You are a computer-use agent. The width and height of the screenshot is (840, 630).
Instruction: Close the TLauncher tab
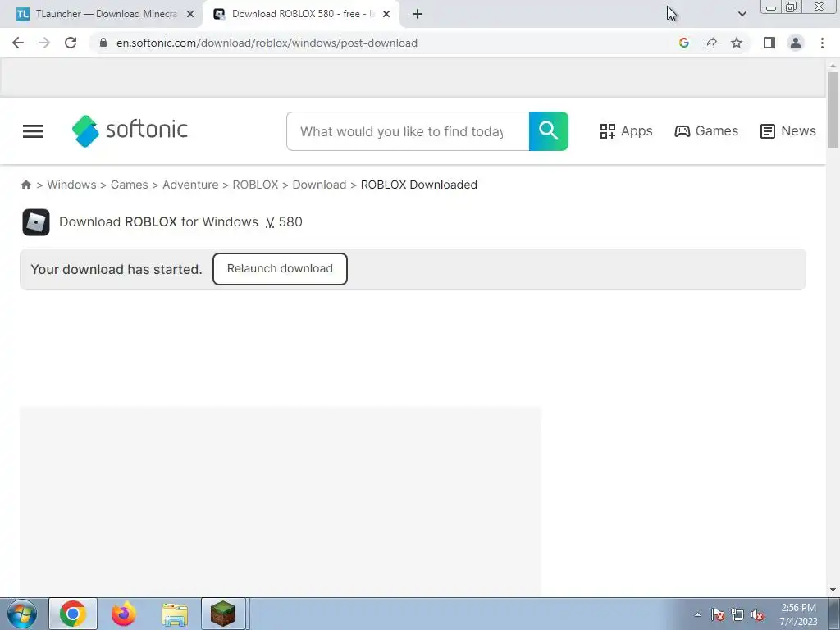[190, 14]
